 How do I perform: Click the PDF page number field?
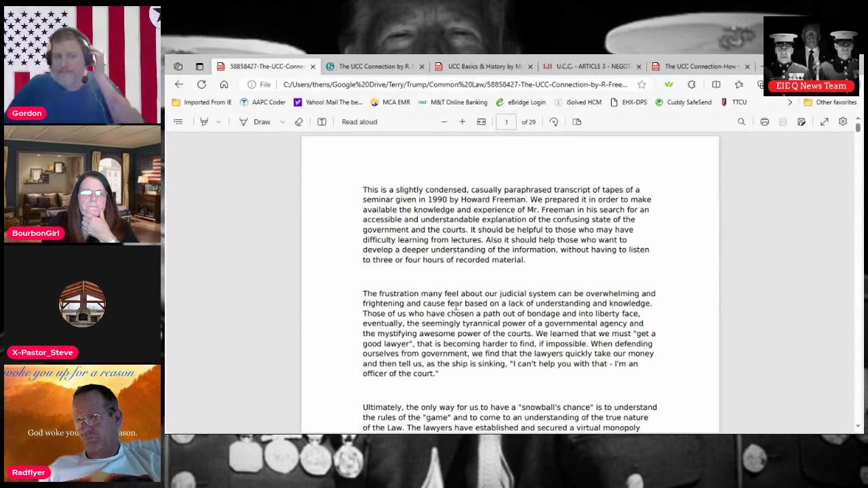click(x=507, y=122)
